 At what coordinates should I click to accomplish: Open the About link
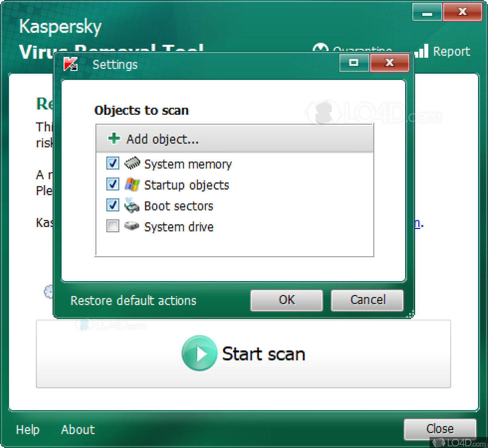click(78, 430)
